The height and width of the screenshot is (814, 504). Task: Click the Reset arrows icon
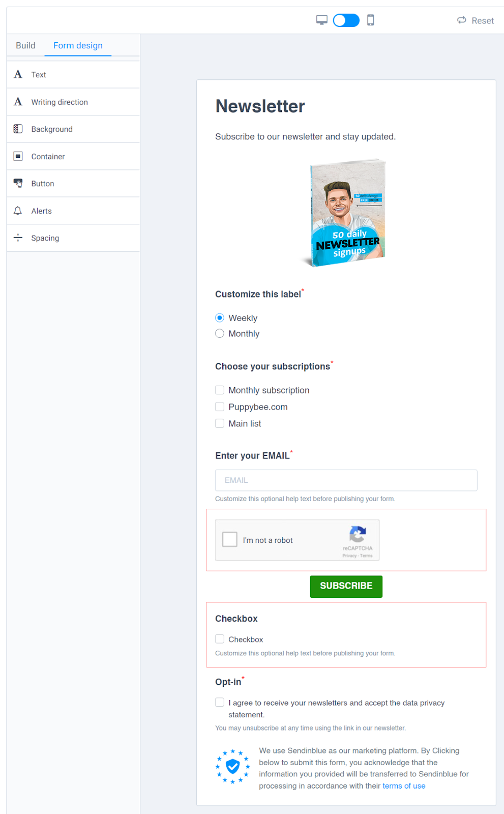click(462, 20)
